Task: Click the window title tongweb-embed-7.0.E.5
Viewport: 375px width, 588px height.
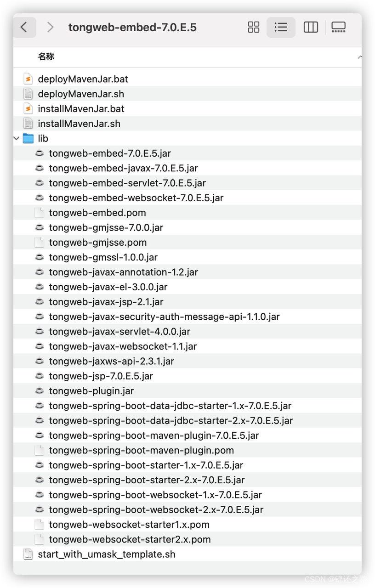Action: 132,28
